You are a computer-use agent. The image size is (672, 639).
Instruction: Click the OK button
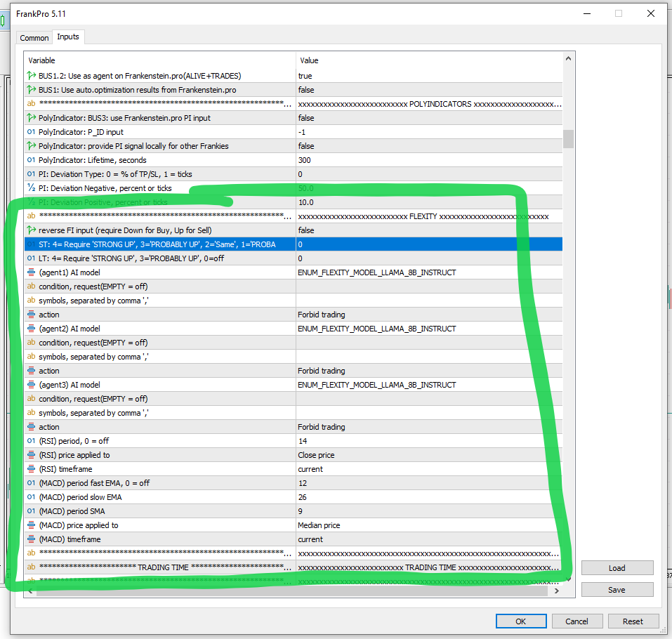(x=521, y=621)
